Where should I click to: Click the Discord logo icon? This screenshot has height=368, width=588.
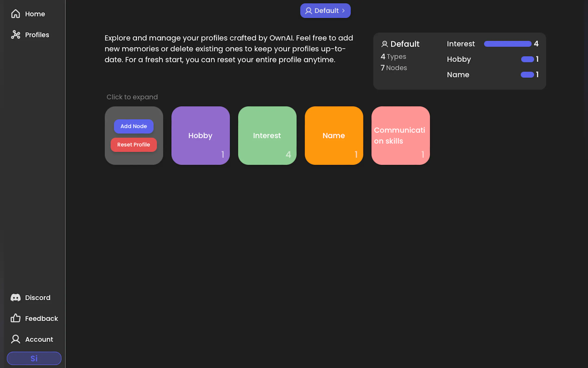16,297
